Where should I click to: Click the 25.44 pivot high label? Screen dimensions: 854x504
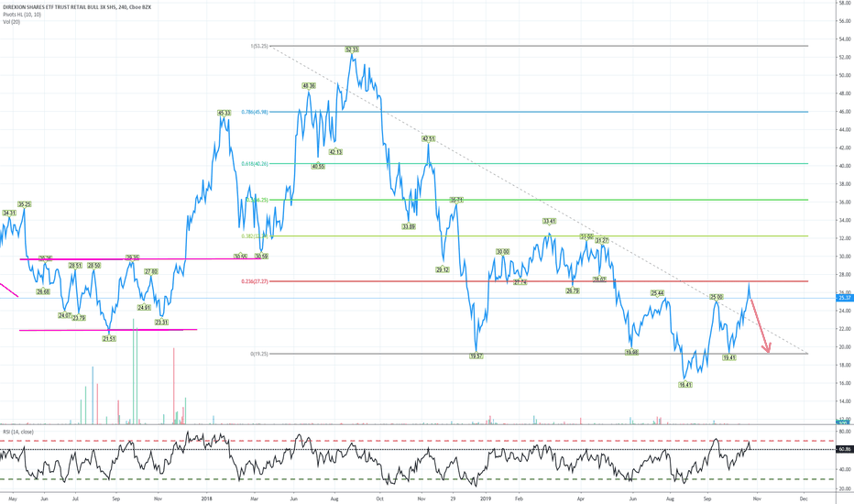(657, 292)
